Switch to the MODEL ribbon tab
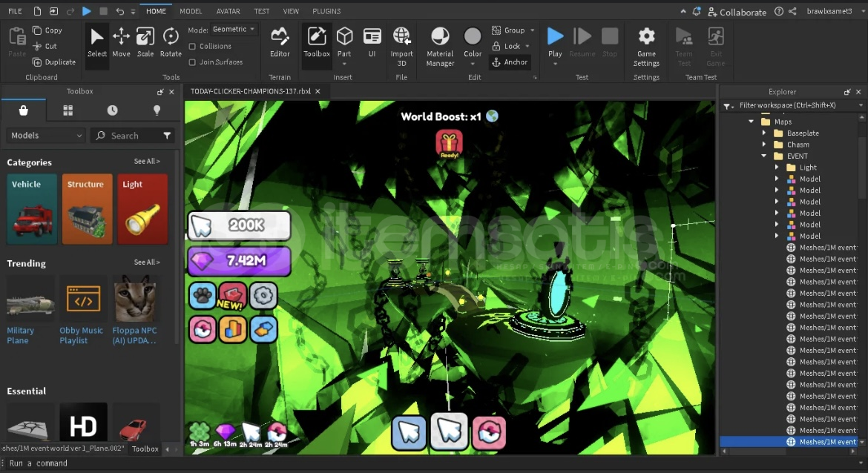This screenshot has width=868, height=473. [x=191, y=11]
